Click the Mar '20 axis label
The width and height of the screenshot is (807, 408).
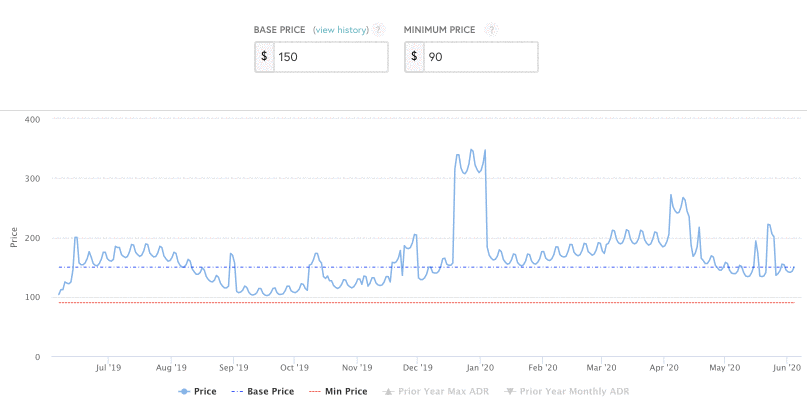[601, 368]
